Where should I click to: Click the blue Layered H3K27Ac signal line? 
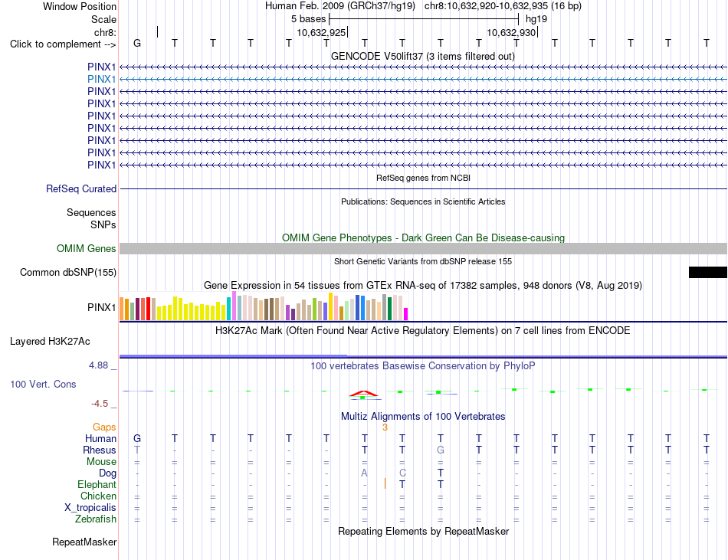point(423,356)
